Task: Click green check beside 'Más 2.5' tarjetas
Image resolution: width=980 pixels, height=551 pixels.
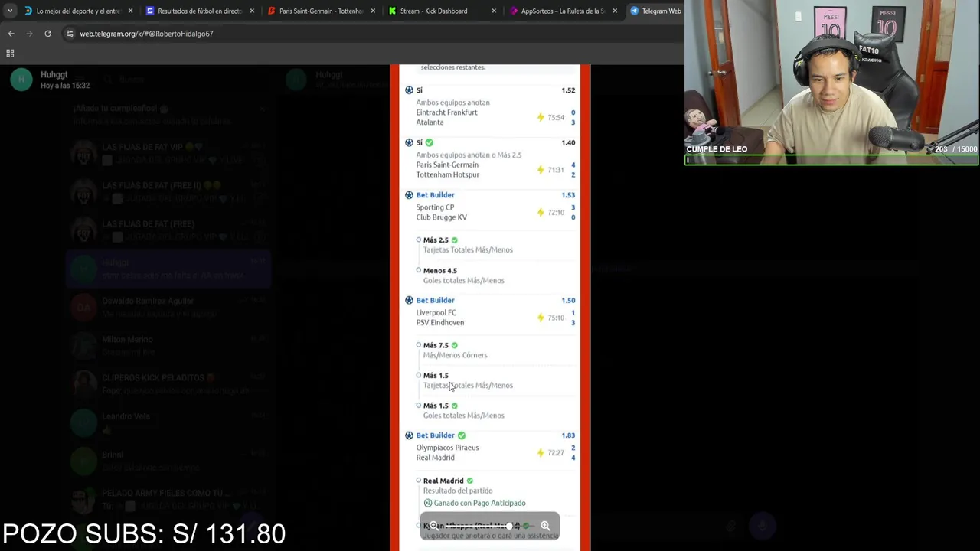Action: pos(454,240)
